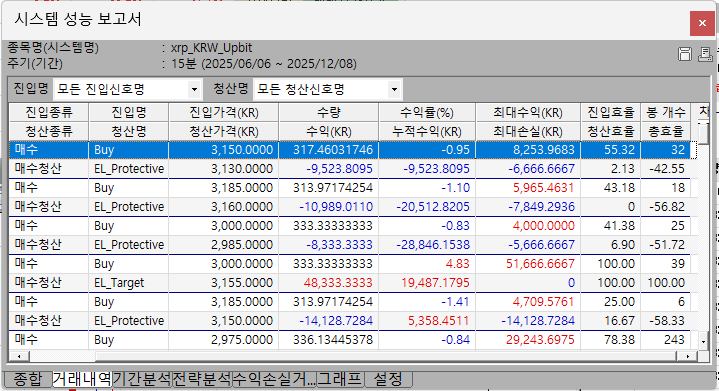Click the 진입가격(KR) column header
719x391 pixels.
(224, 112)
